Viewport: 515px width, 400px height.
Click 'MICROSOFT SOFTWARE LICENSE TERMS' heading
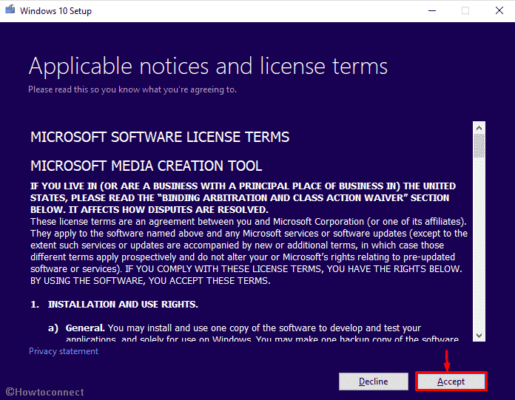point(160,137)
